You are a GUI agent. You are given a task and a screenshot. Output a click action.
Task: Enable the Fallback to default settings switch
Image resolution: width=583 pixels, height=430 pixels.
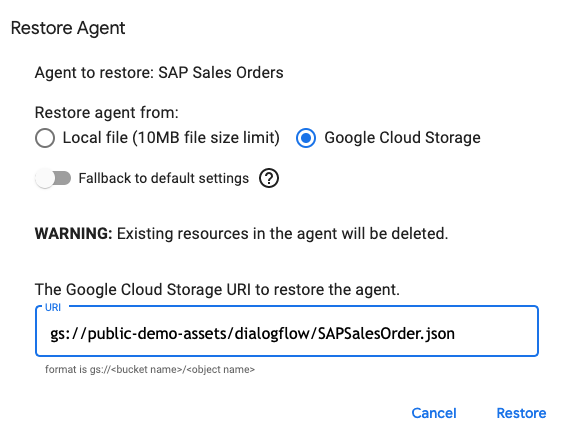53,178
